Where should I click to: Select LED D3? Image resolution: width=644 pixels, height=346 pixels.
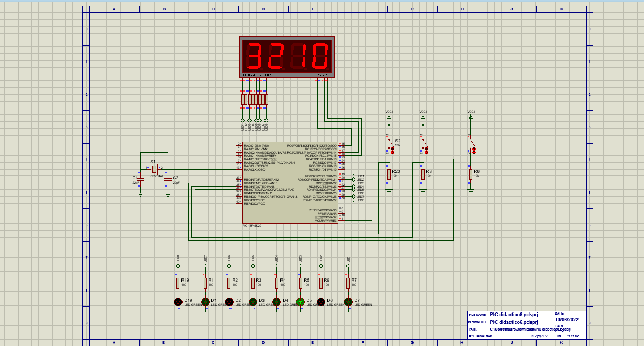coord(253,302)
